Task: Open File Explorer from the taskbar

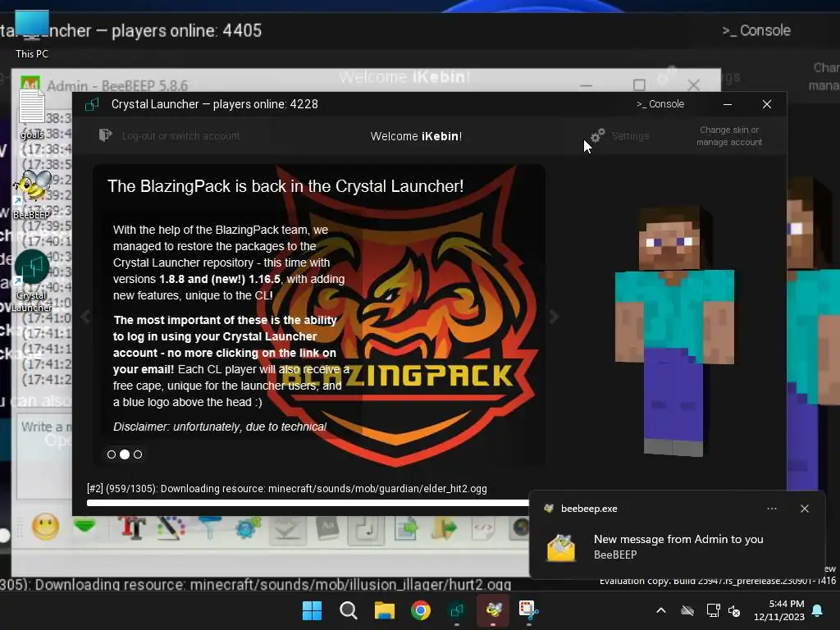Action: click(384, 610)
